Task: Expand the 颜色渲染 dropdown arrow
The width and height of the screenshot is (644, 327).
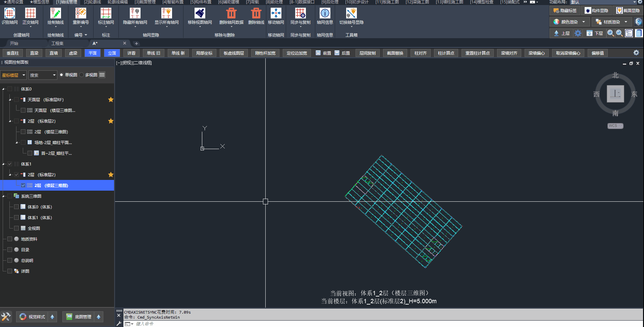Action: tap(584, 22)
